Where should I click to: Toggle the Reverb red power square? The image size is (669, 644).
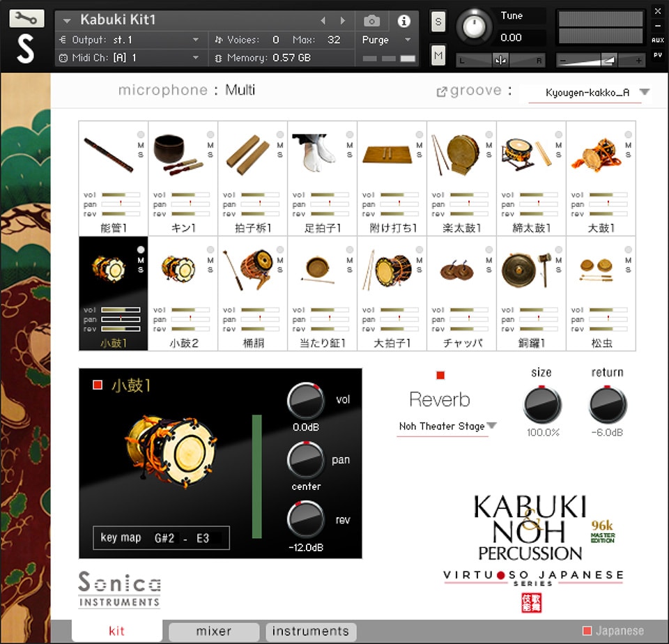coord(440,375)
